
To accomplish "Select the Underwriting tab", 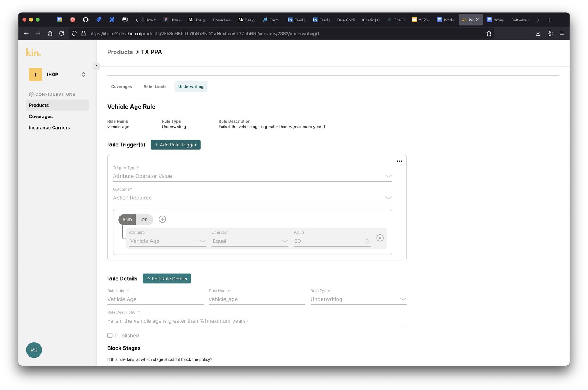I will [191, 86].
